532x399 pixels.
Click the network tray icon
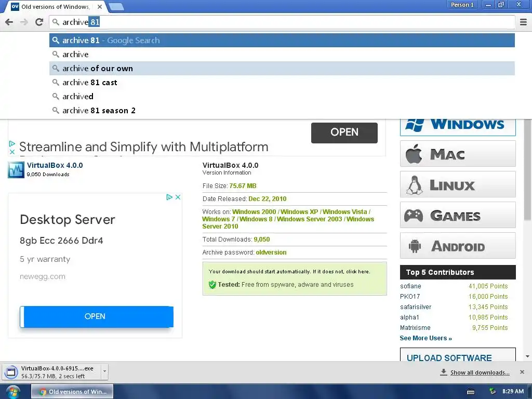coord(493,392)
